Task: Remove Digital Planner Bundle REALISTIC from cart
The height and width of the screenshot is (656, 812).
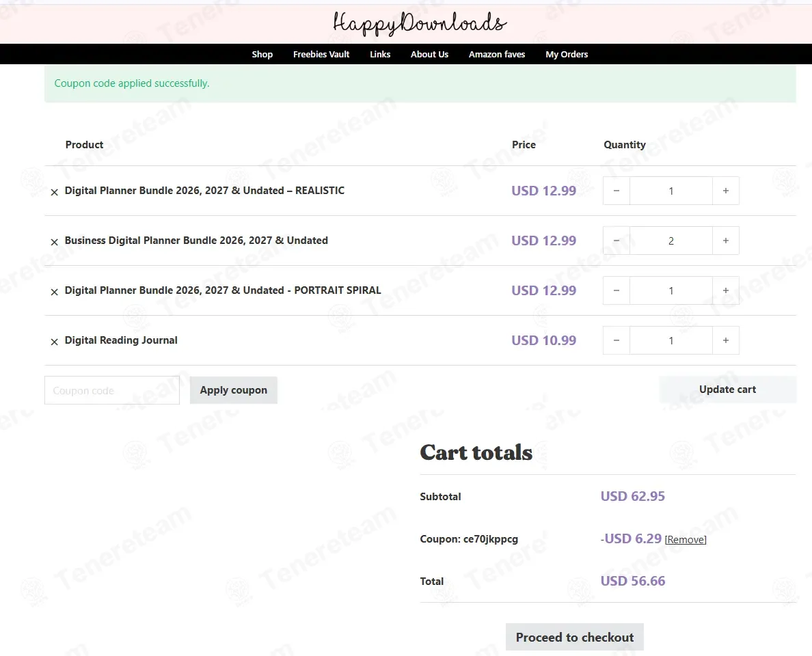Action: coord(55,192)
